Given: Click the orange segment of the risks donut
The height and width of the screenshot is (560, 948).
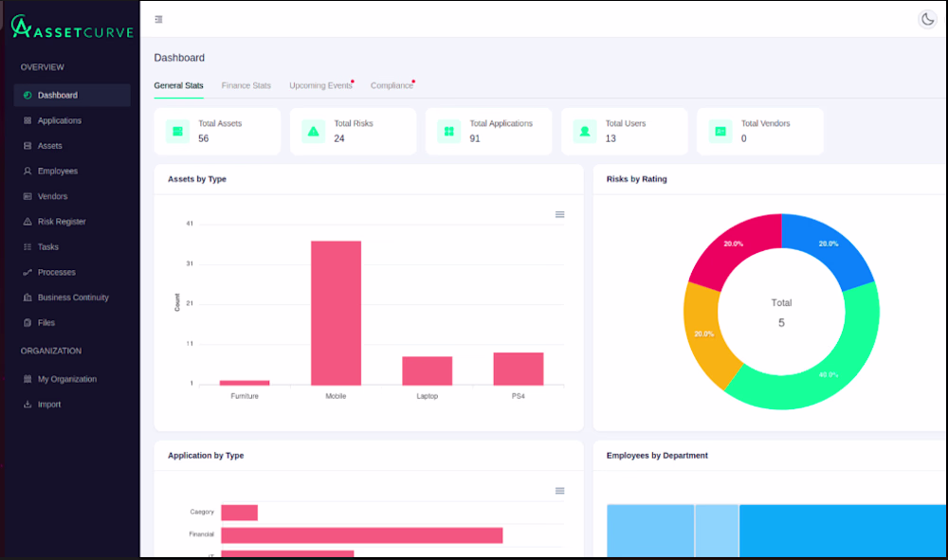Looking at the screenshot, I should 704,334.
